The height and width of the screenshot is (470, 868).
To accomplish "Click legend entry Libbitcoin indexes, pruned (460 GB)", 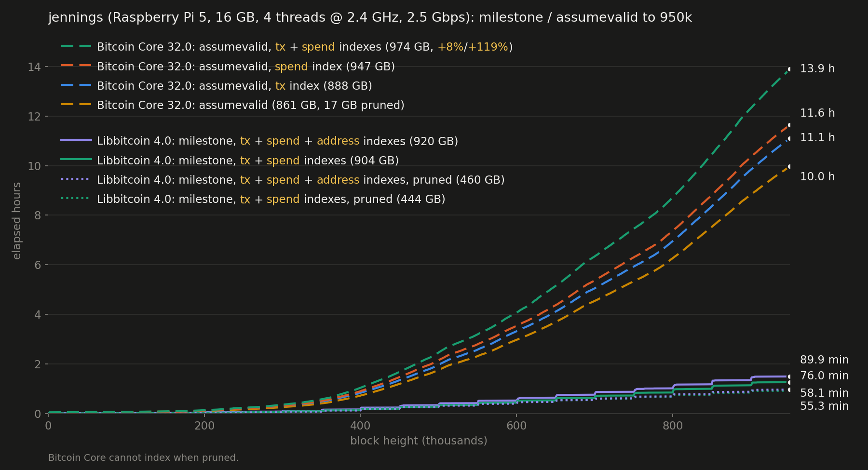I will click(301, 180).
